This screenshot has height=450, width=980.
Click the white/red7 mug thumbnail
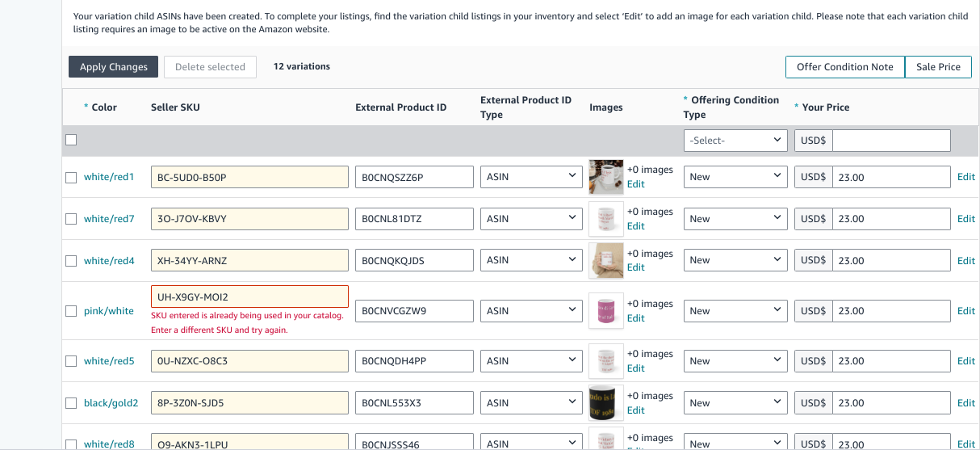pos(606,219)
